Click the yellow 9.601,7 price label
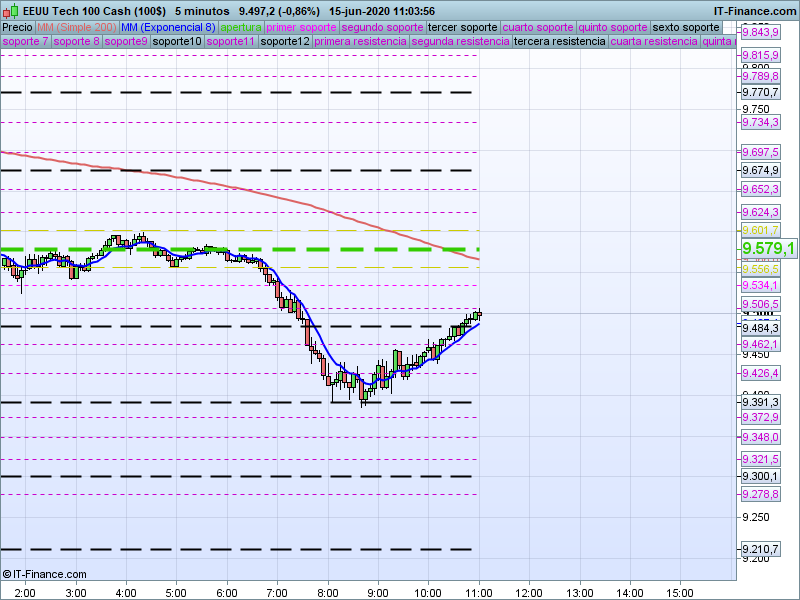 point(760,230)
